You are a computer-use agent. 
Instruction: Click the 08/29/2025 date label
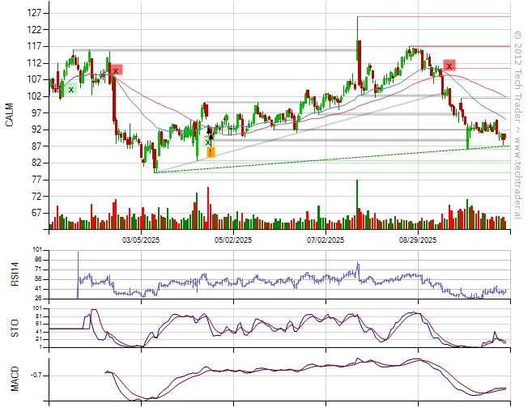(418, 240)
